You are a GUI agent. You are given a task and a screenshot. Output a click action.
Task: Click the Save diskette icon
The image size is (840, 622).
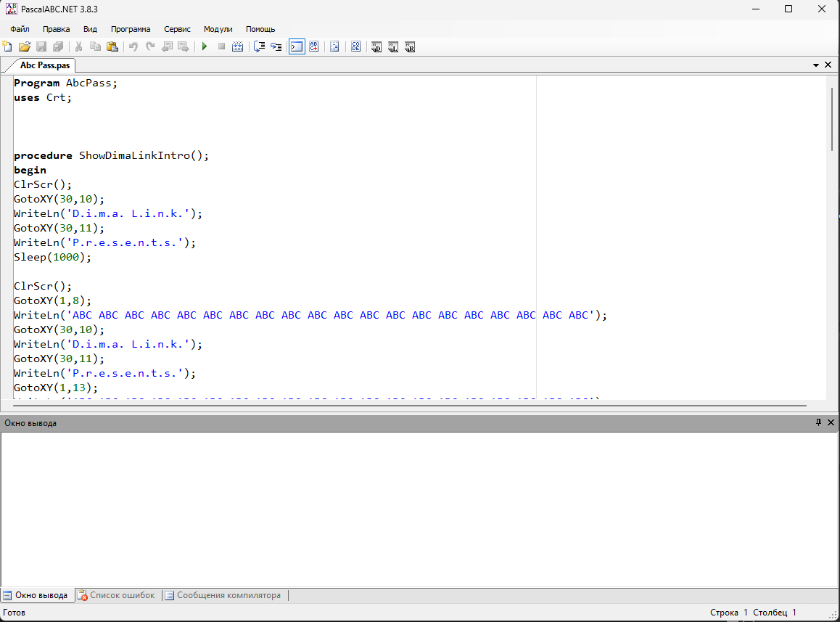tap(41, 46)
